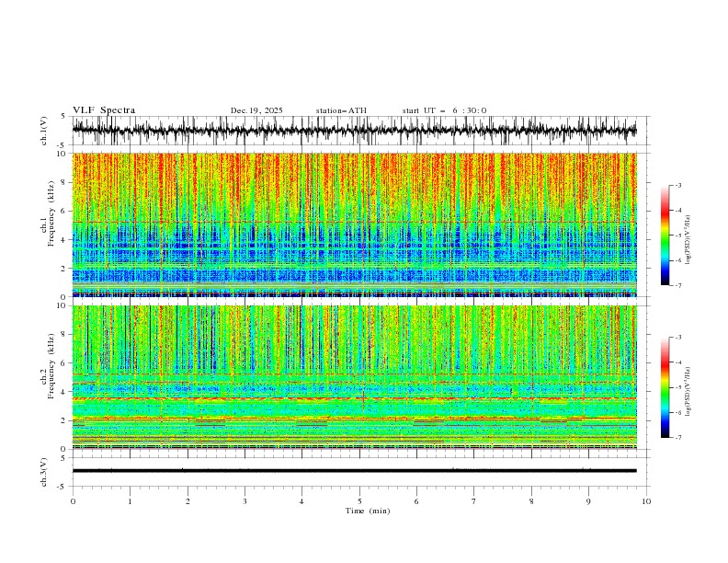Screen dimensions: 728x563
Task: Click the date 'Dec. 19, 2025'
Action: click(x=256, y=110)
